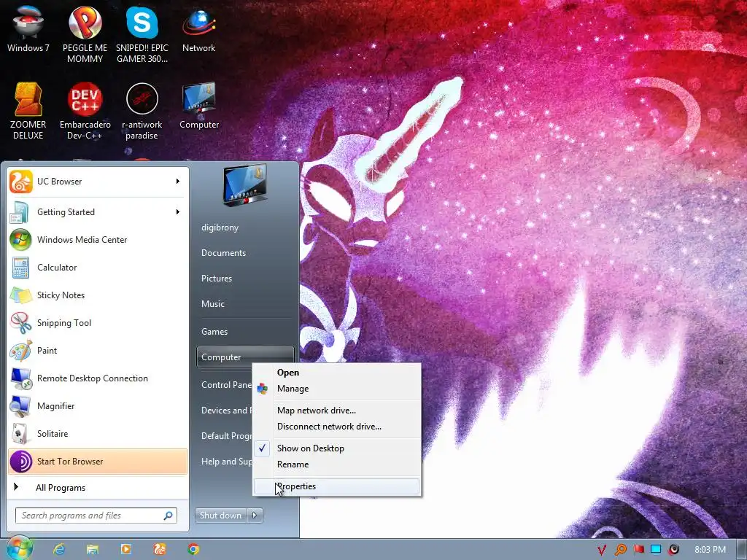The height and width of the screenshot is (560, 747).
Task: Expand Getting Started submenu arrow
Action: pyautogui.click(x=178, y=212)
